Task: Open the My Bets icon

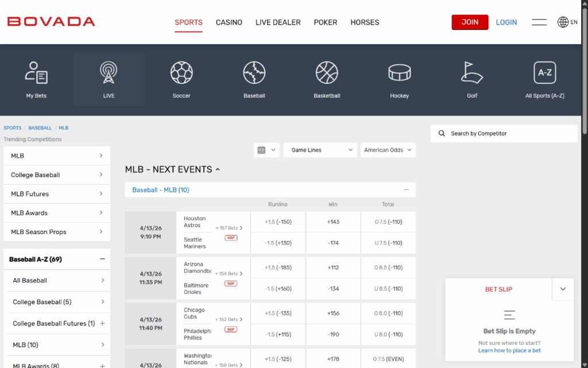Action: click(x=36, y=73)
